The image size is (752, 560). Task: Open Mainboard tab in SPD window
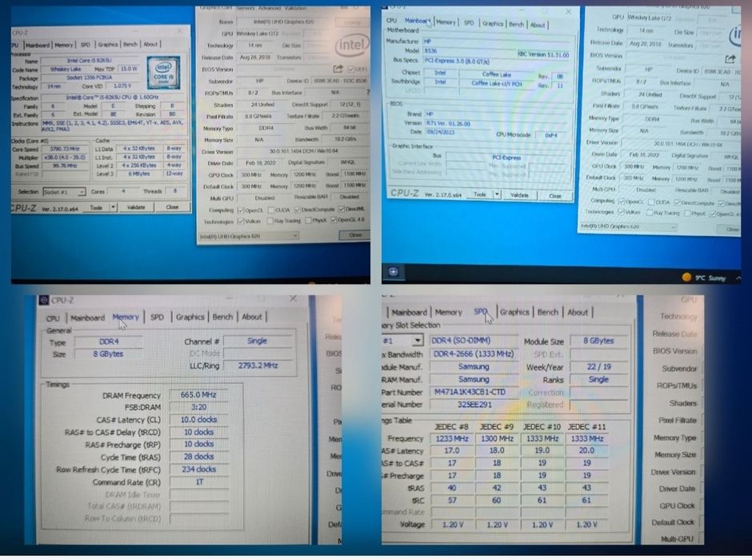coord(409,312)
